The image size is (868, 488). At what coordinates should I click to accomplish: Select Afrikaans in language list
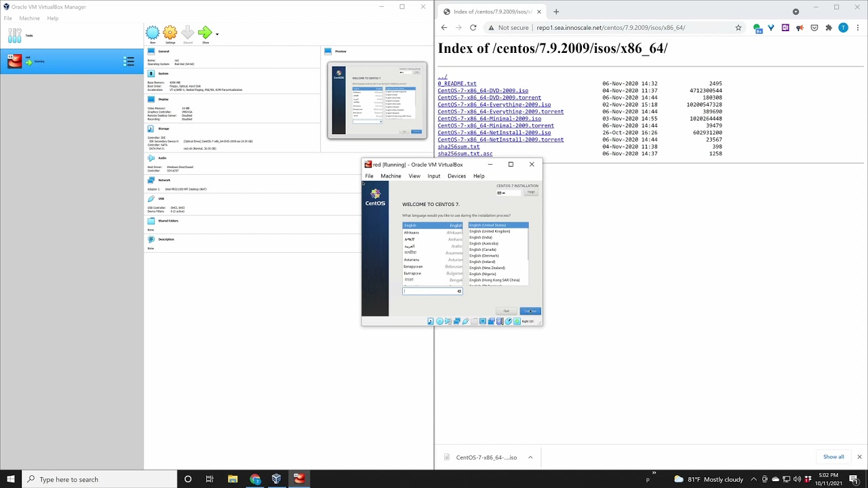tap(433, 232)
